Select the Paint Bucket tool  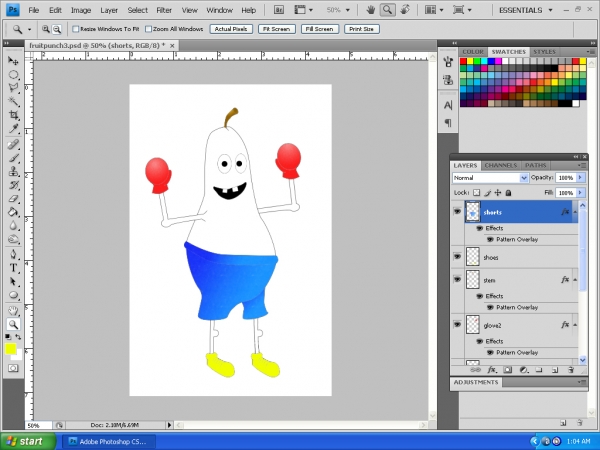[x=13, y=212]
